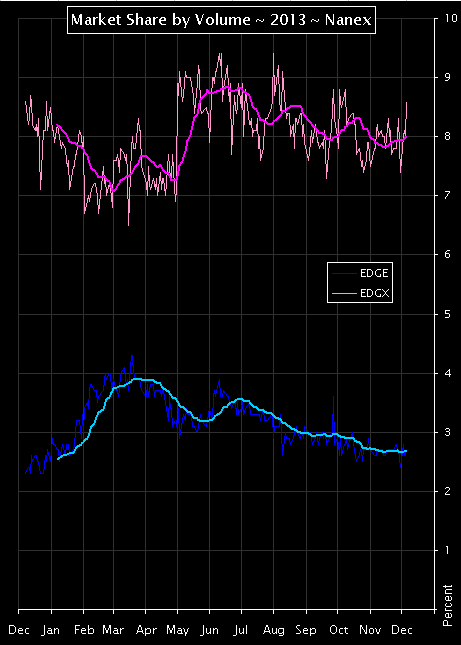Click the Mar label on the x-axis
This screenshot has width=461, height=645.
tap(113, 630)
